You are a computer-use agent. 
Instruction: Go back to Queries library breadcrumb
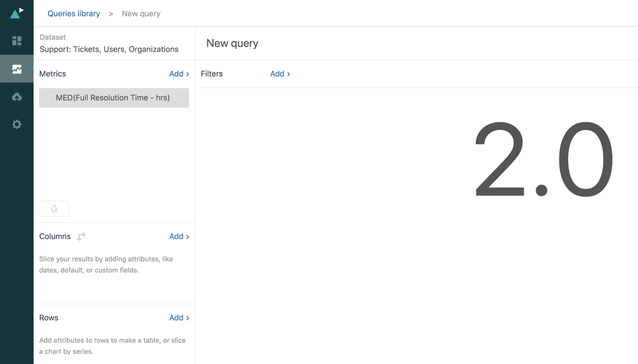tap(74, 13)
